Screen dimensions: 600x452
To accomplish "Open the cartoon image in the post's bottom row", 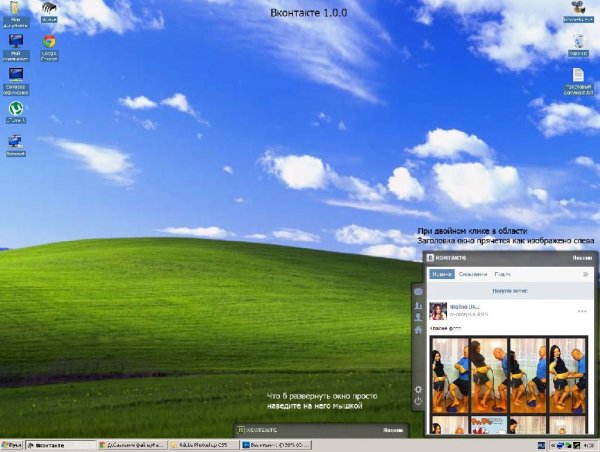I will click(x=489, y=425).
